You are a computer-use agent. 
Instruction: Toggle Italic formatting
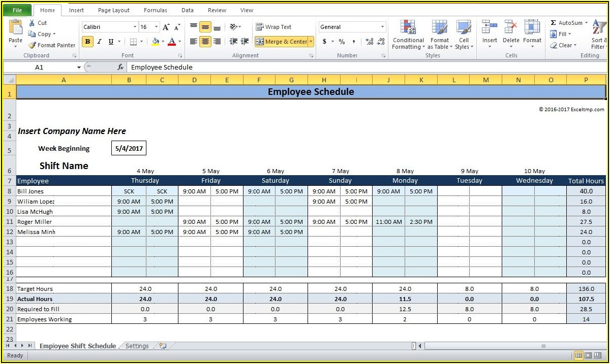pos(99,42)
